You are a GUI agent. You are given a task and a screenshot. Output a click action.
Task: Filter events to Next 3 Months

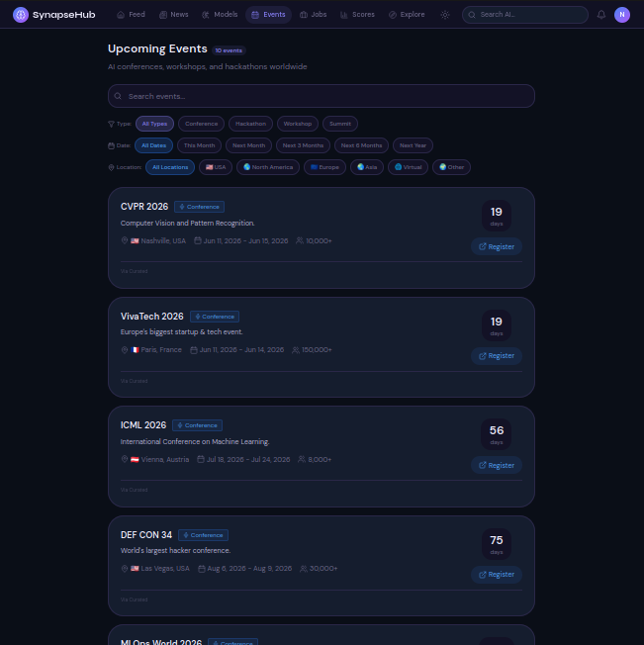(x=303, y=145)
